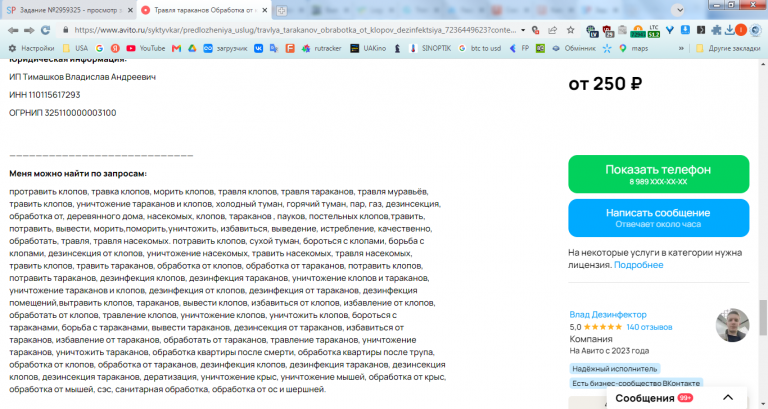Screen dimensions: 768x409
Task: Open the Bitcoin price ticker extension
Action: point(638,31)
